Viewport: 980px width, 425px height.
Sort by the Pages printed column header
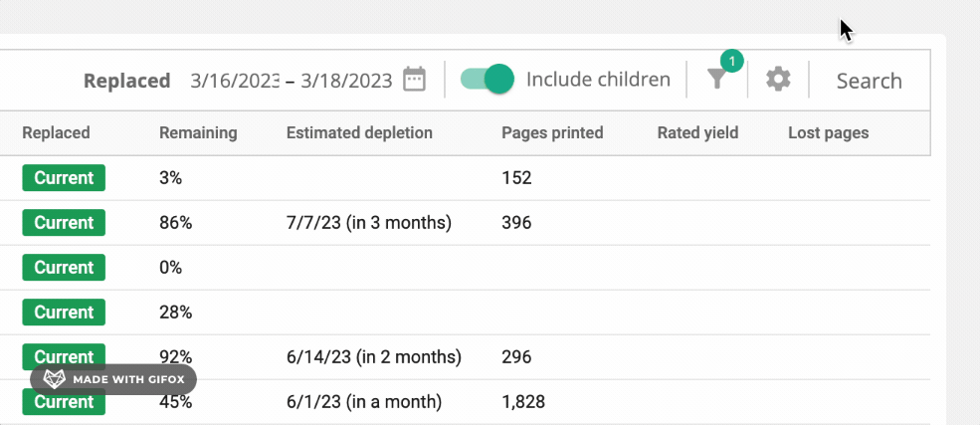[552, 132]
